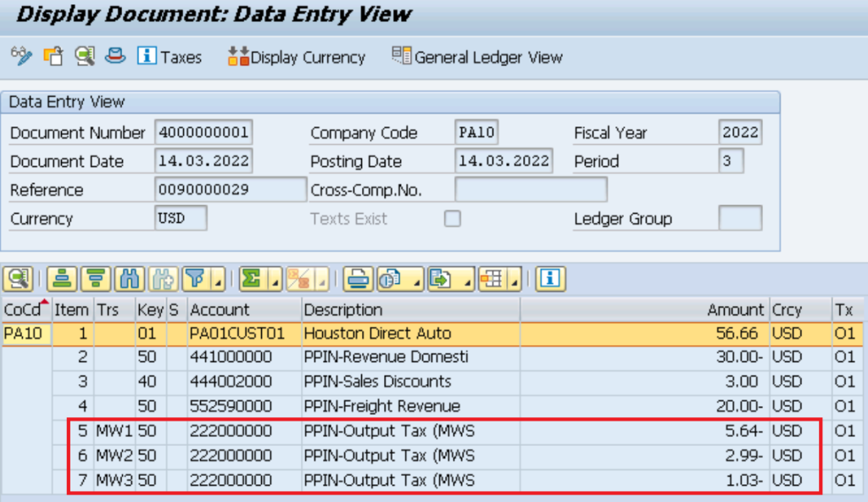The image size is (868, 502).
Task: Click the document header hat icon
Action: coord(115,57)
